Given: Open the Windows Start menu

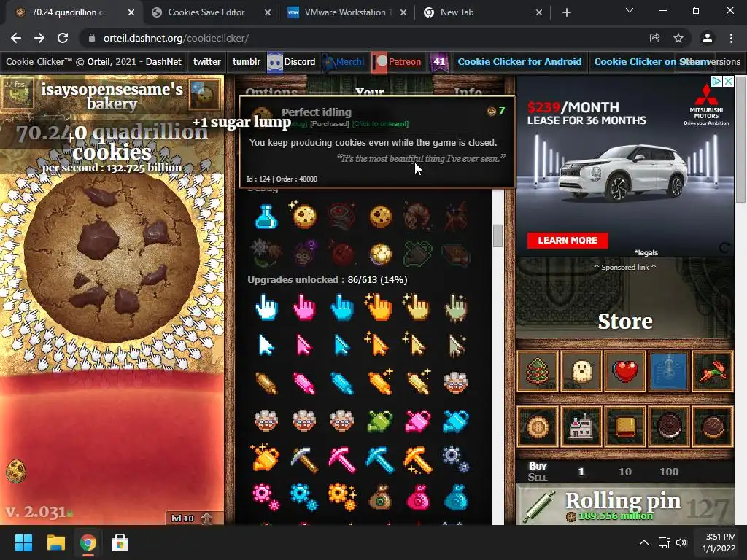Looking at the screenshot, I should 23,542.
